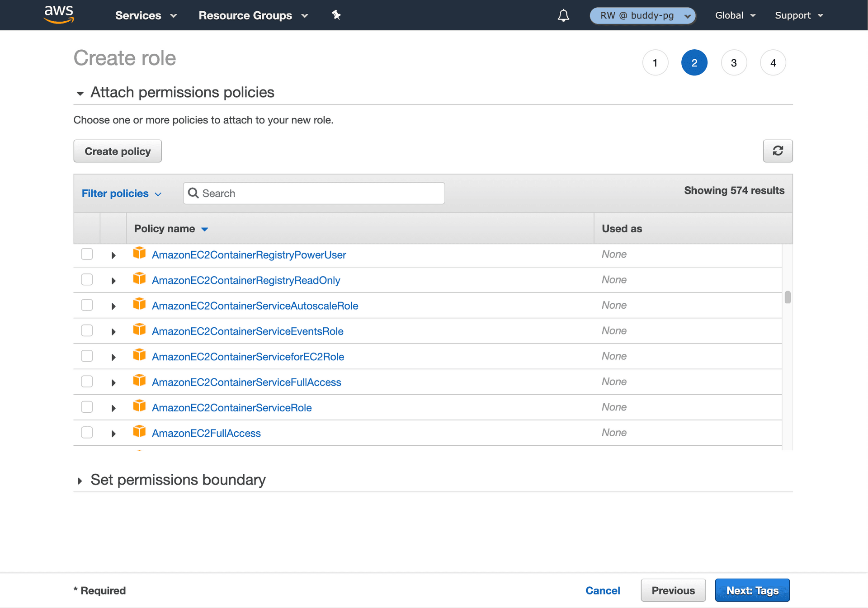Click the AmazonEC2ContainerRegistryReadOnly policy box icon

click(x=139, y=278)
